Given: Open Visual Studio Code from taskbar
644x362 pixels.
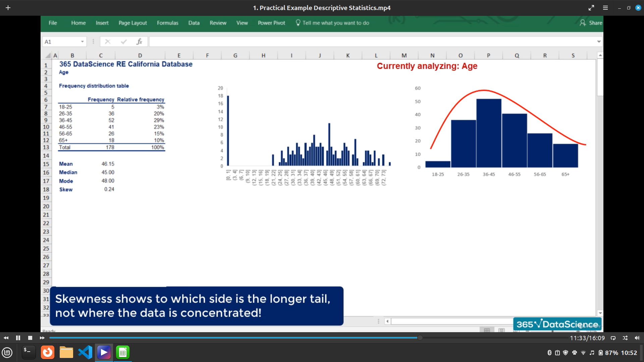Looking at the screenshot, I should (85, 352).
